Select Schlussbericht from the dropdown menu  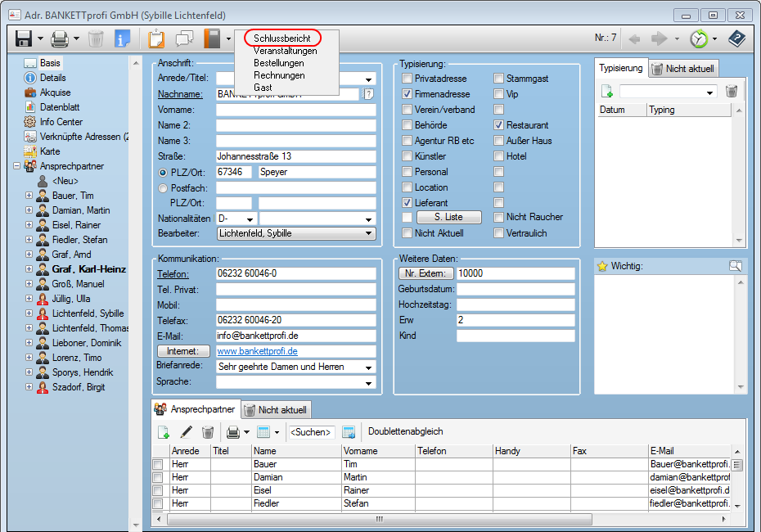[x=281, y=38]
